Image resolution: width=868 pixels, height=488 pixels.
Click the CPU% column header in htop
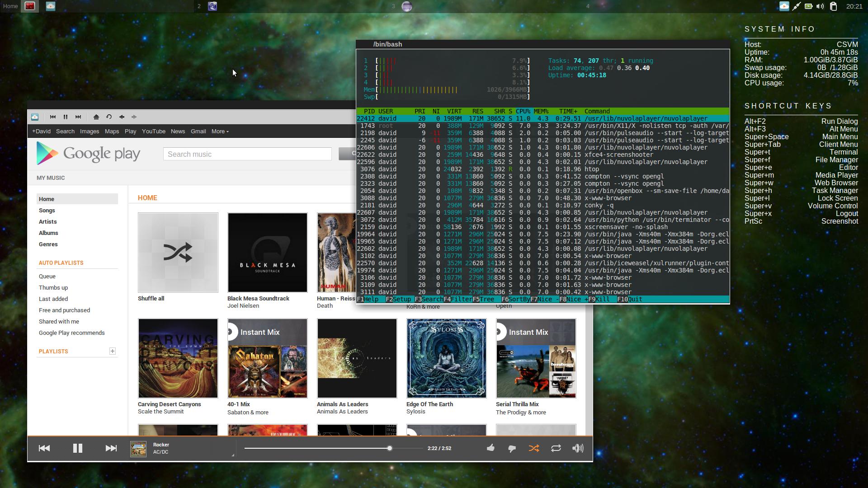pyautogui.click(x=523, y=111)
